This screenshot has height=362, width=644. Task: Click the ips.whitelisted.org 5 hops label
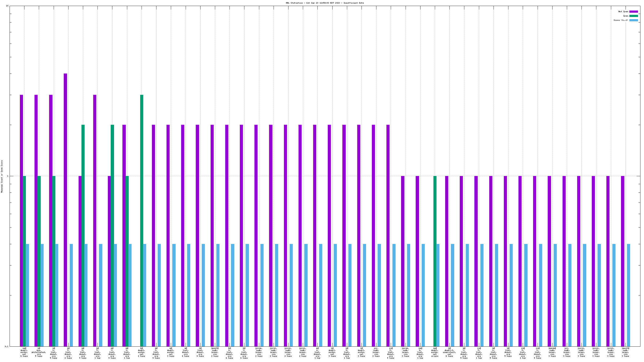click(39, 352)
